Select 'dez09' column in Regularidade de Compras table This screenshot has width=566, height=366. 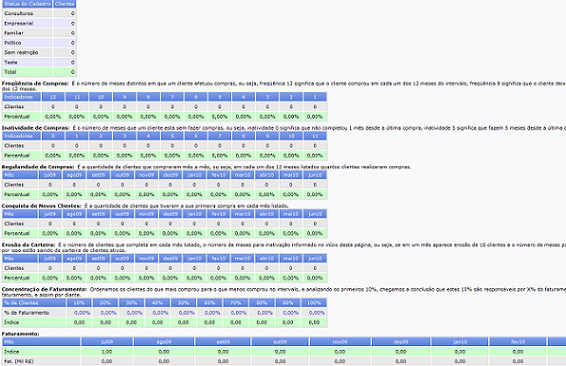point(170,175)
